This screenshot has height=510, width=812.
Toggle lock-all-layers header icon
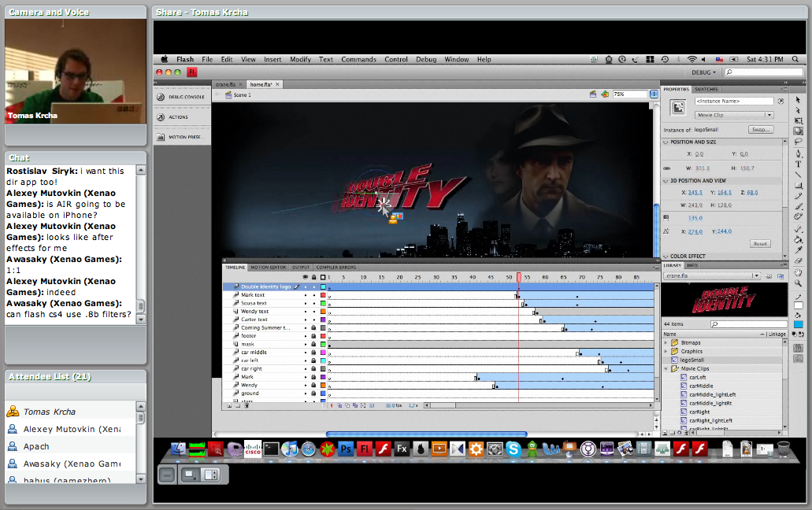coord(313,277)
